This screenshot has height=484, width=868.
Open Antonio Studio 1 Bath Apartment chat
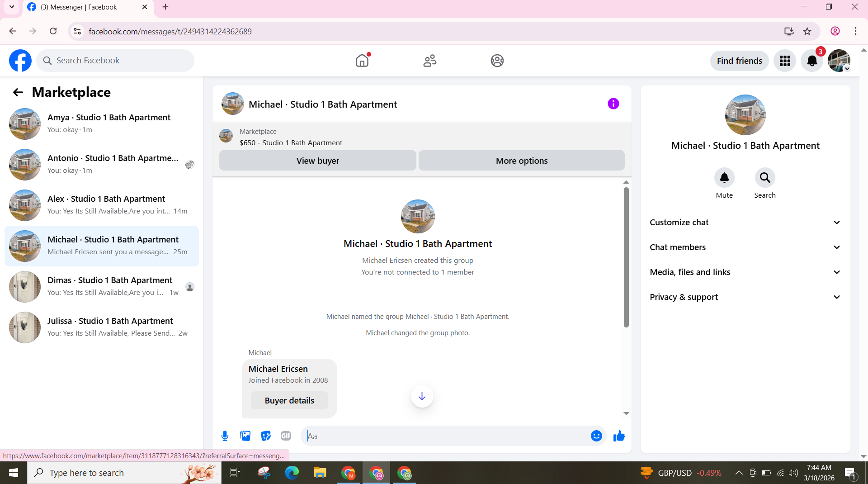102,165
